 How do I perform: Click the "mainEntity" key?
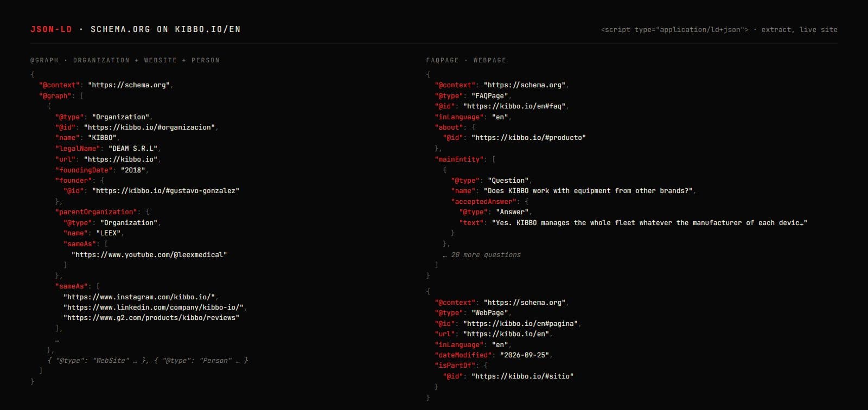[x=459, y=159]
